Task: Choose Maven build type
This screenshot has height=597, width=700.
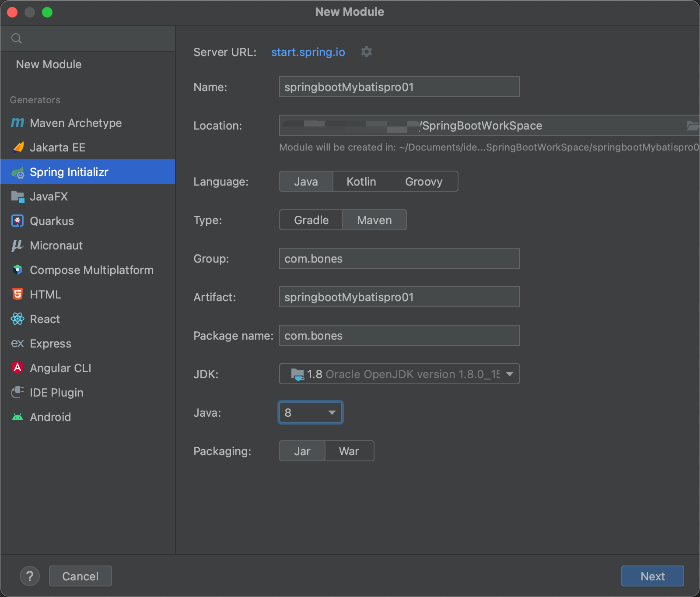Action: [374, 220]
